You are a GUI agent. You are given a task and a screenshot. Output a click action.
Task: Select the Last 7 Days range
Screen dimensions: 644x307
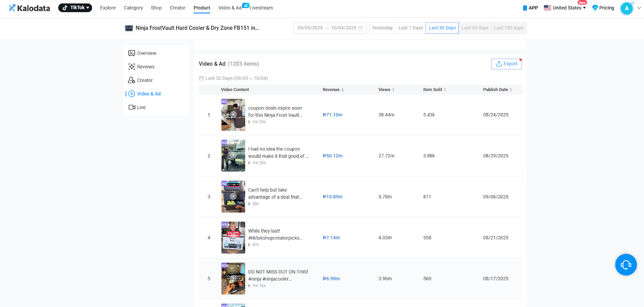410,28
